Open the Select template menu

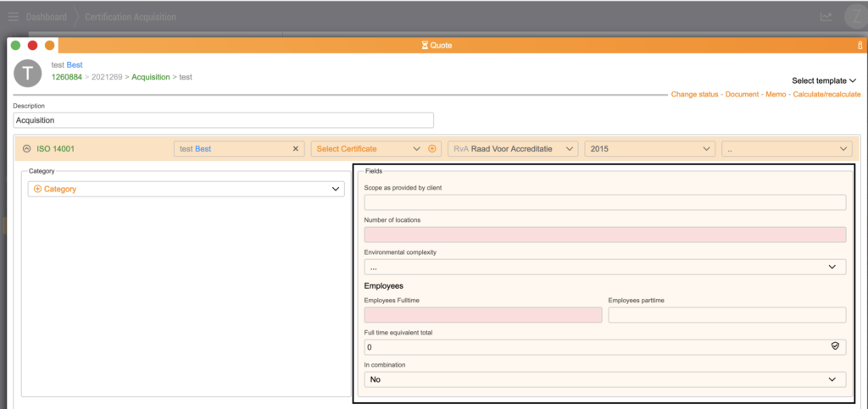(x=824, y=80)
